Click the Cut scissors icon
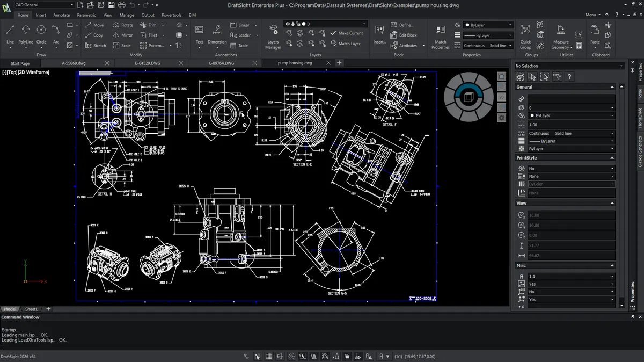Viewport: 644px width, 362px height. click(x=608, y=25)
